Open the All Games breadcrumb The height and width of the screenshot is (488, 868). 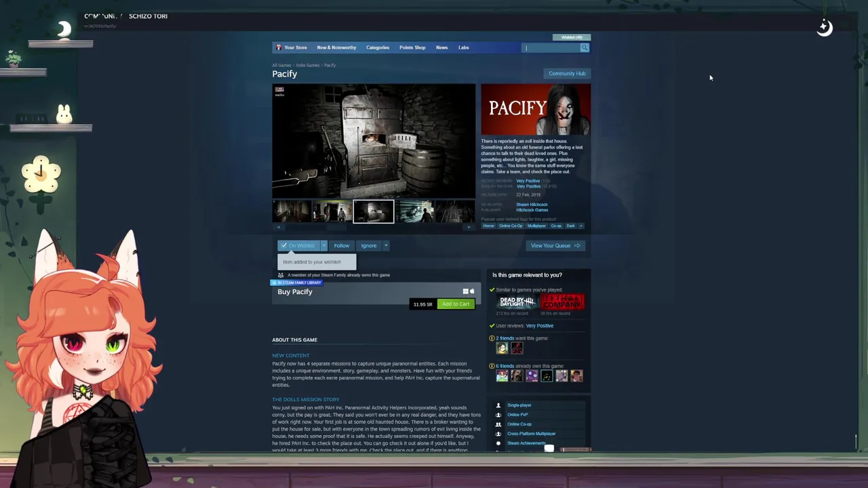[281, 65]
